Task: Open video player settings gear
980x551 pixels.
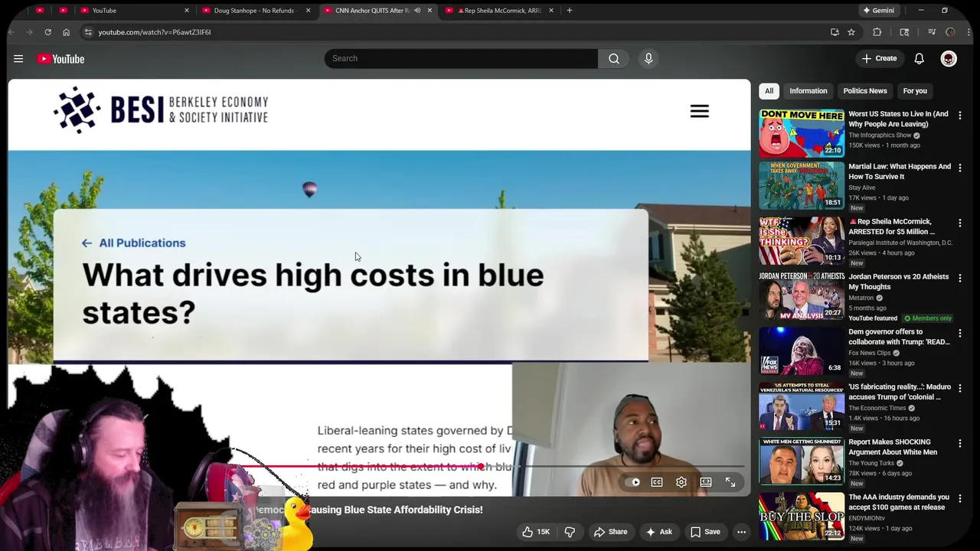Action: click(x=681, y=482)
